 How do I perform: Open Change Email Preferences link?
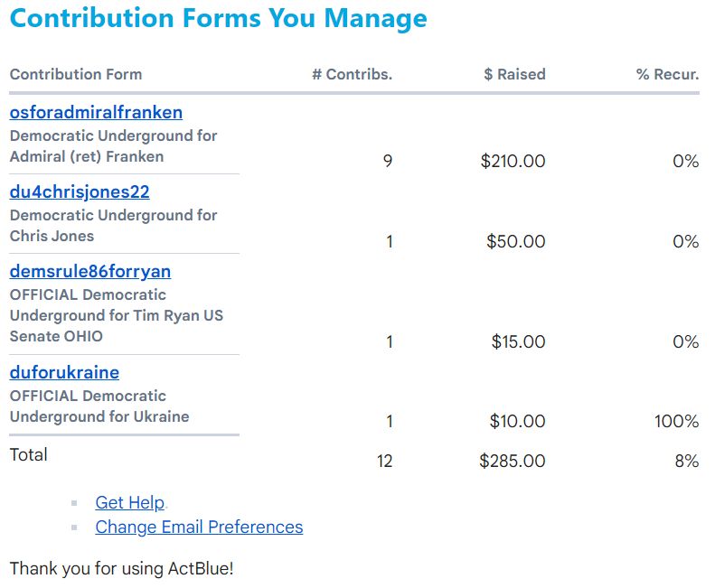[x=199, y=527]
